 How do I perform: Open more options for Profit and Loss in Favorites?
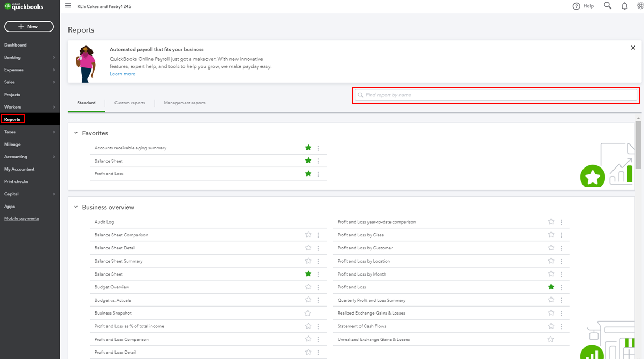point(318,174)
